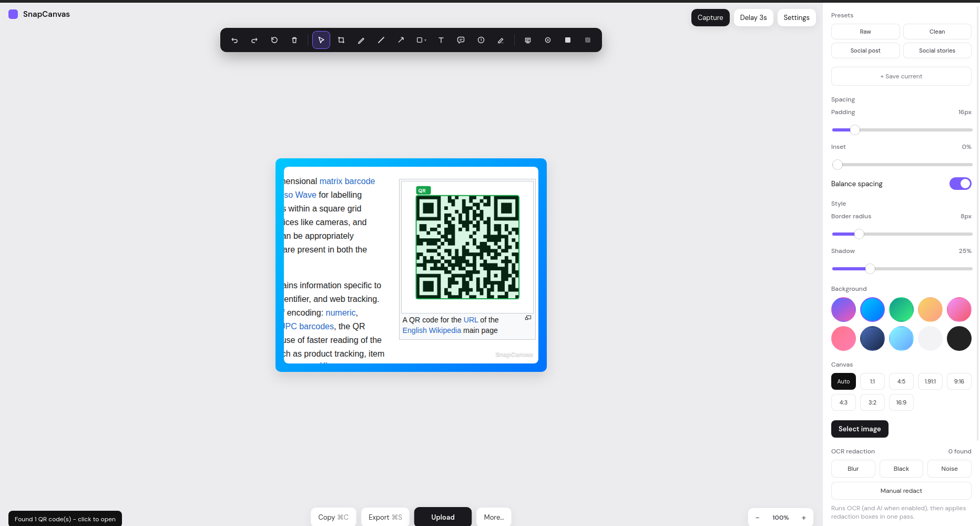Redo the last edit
Screen dimensions: 980x526
[254, 40]
